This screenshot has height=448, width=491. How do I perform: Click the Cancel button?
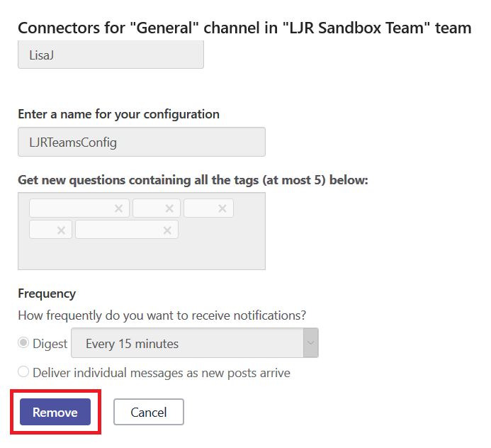pos(148,412)
